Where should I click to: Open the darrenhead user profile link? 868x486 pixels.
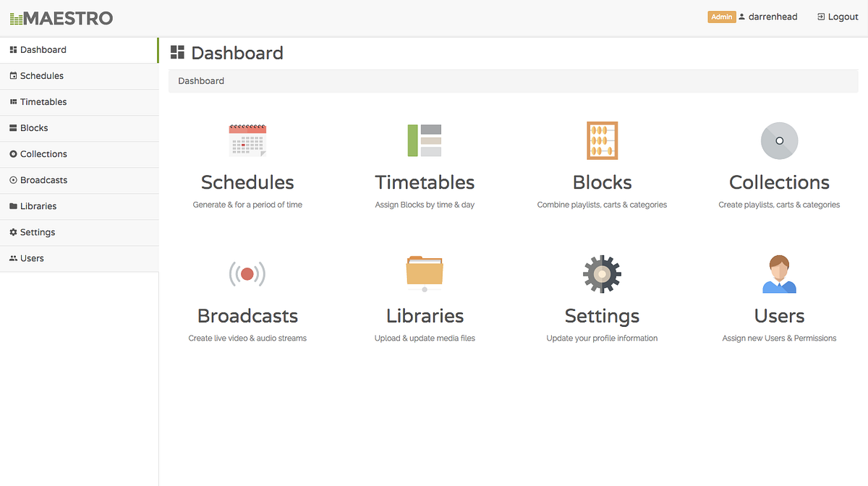(x=773, y=17)
